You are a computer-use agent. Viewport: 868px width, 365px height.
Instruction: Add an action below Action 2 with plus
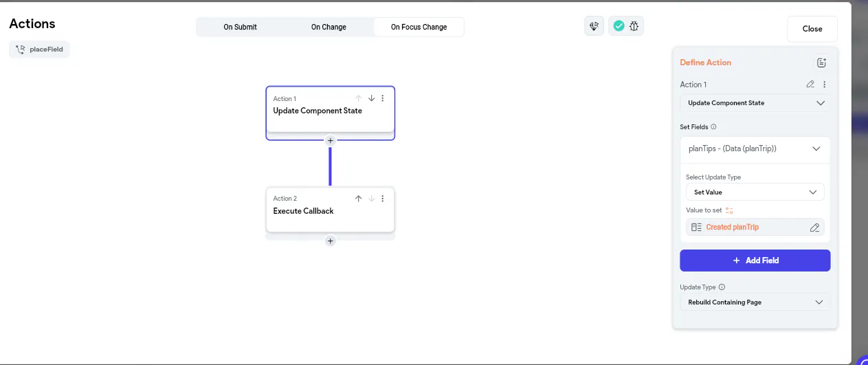click(330, 241)
